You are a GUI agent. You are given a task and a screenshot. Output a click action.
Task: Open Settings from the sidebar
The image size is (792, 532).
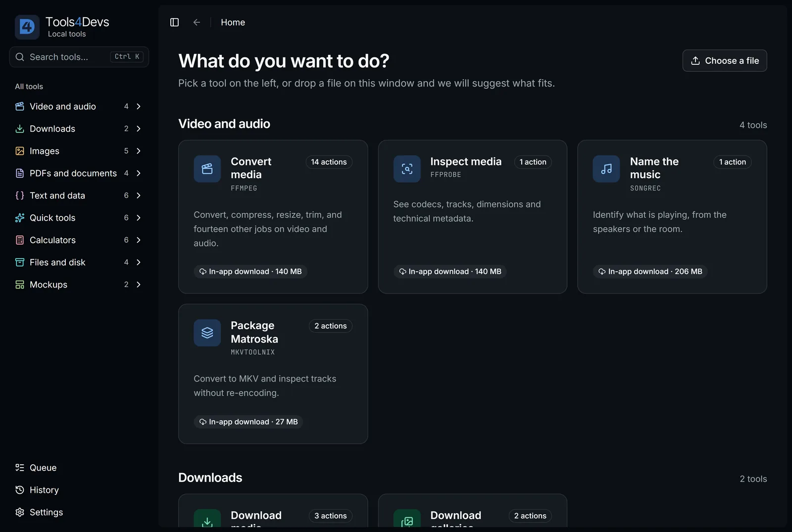click(79, 512)
